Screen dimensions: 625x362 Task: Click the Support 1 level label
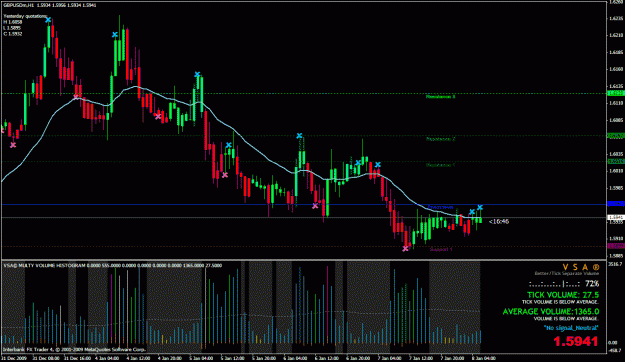pyautogui.click(x=441, y=250)
